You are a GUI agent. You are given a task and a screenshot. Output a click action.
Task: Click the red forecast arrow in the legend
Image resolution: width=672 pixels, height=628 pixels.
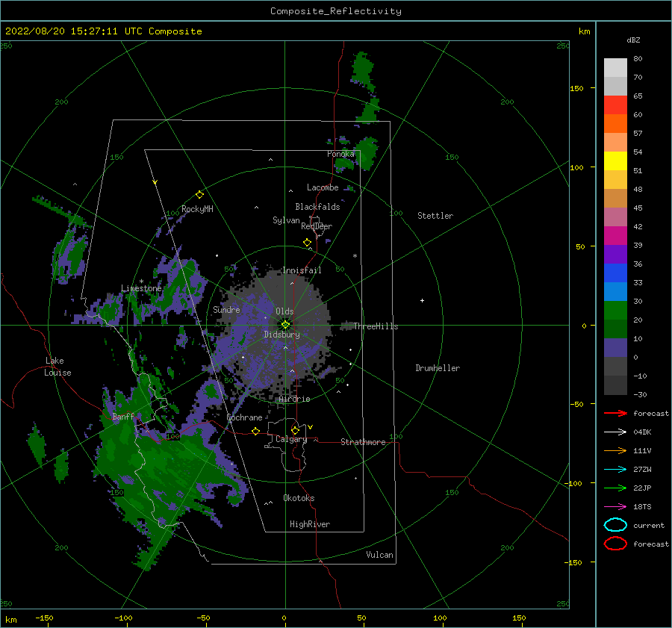[615, 413]
